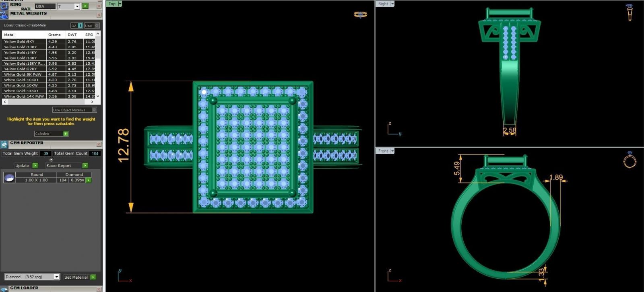Enable the Use Object Materials option
The width and height of the screenshot is (644, 292).
(94, 110)
